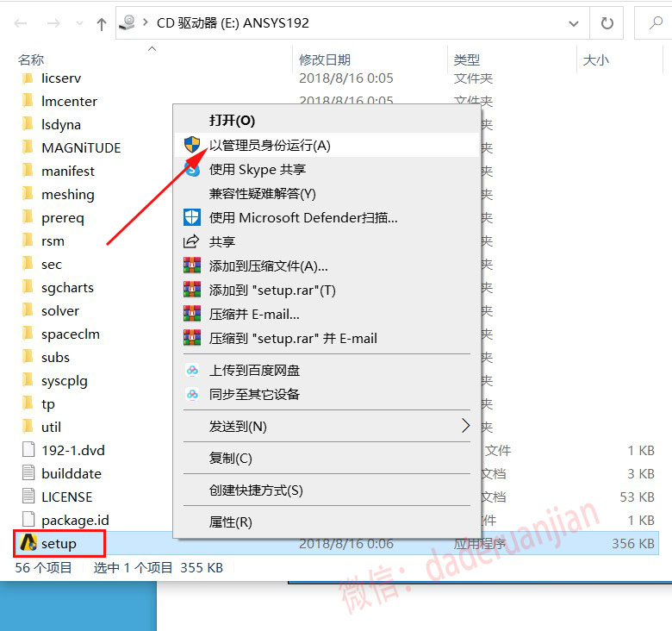Click the CD drive icon in address bar
The height and width of the screenshot is (631, 672).
128,22
